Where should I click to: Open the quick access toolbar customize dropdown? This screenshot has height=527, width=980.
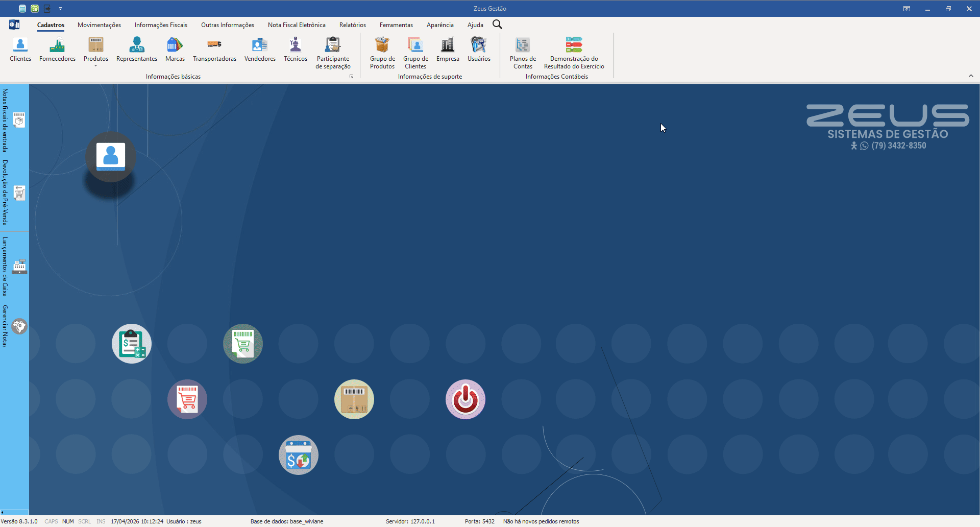(60, 9)
